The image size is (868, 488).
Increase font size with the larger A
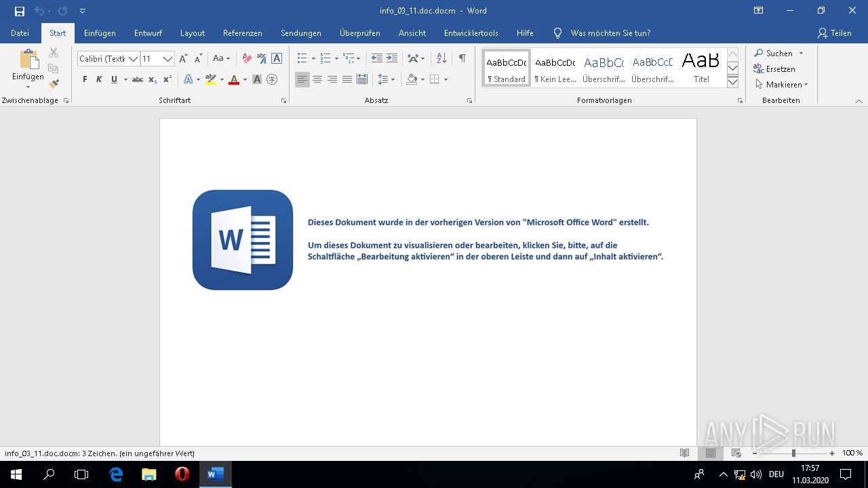click(183, 59)
